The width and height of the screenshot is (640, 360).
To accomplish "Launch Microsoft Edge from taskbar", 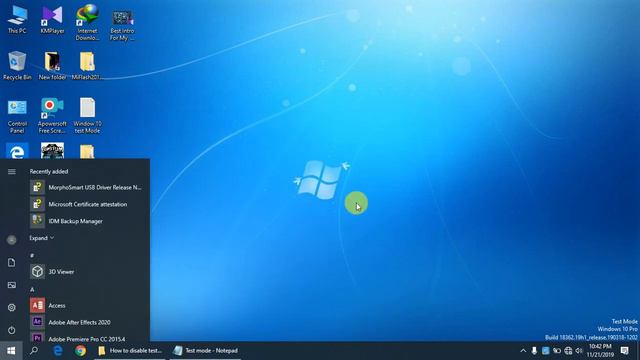I will click(x=58, y=351).
